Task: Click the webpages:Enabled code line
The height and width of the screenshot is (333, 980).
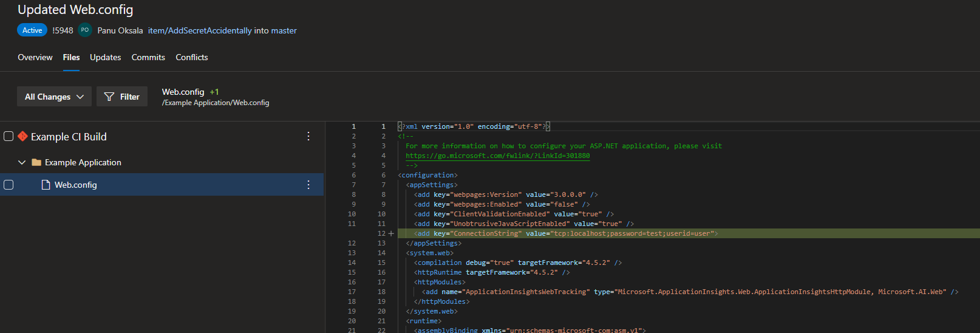Action: click(x=502, y=204)
